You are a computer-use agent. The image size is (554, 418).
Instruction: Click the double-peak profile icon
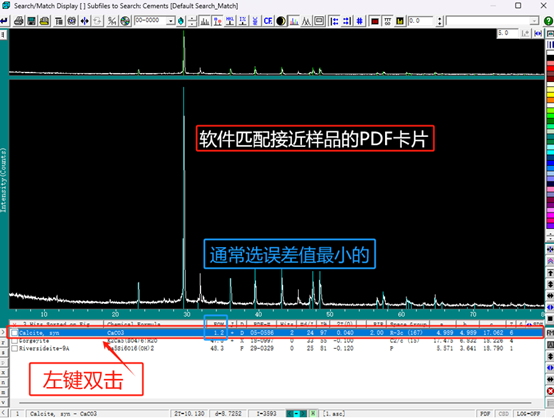306,21
